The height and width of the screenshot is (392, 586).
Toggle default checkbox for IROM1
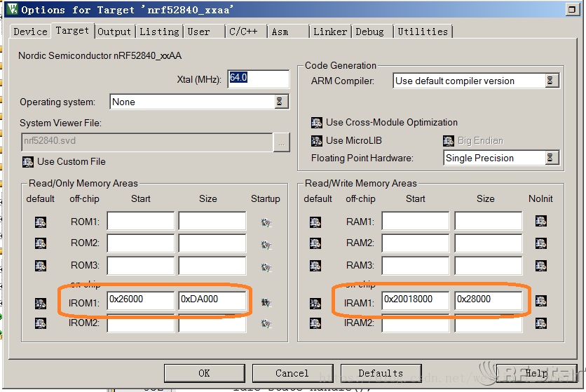point(41,303)
